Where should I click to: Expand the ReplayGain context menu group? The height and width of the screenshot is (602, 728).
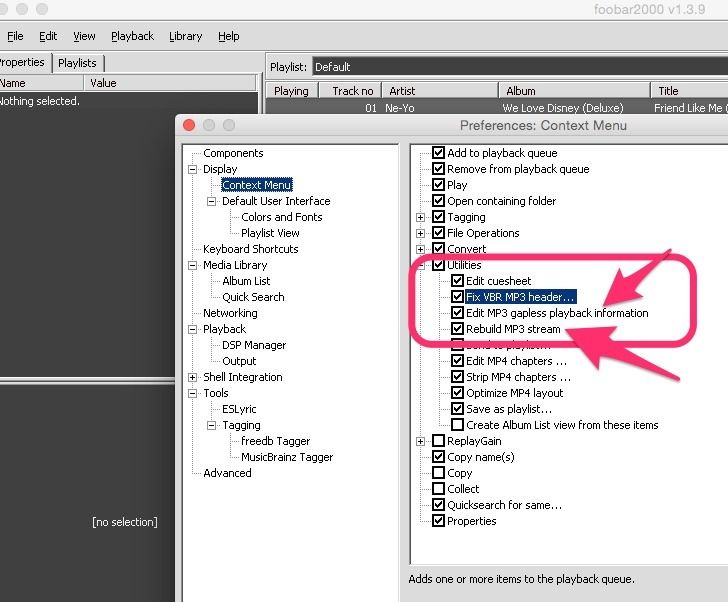[420, 441]
